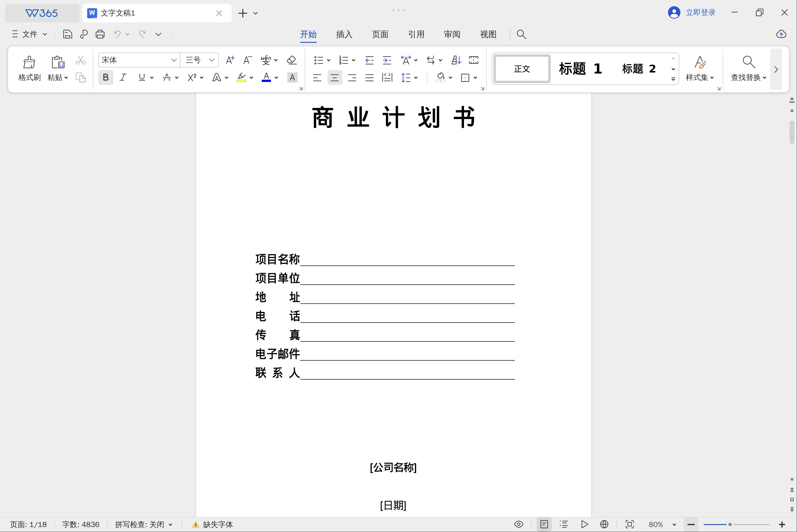Click 立即登录 login link

pos(700,12)
